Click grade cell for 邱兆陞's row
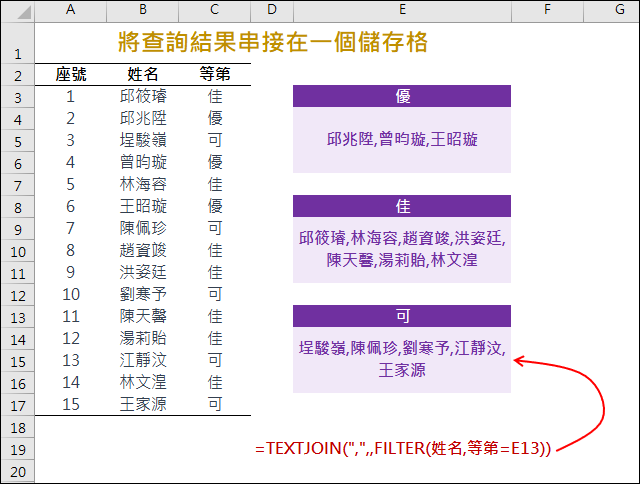640x484 pixels. point(214,118)
